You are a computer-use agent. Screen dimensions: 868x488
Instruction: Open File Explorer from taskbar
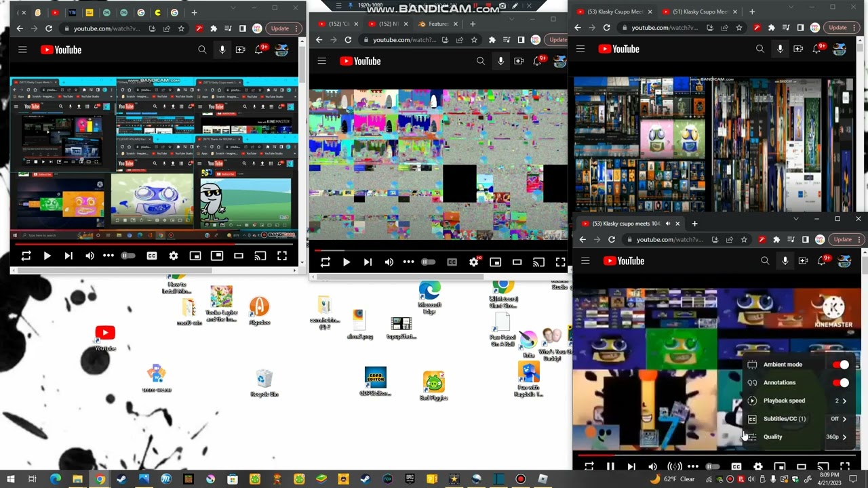pos(77,479)
